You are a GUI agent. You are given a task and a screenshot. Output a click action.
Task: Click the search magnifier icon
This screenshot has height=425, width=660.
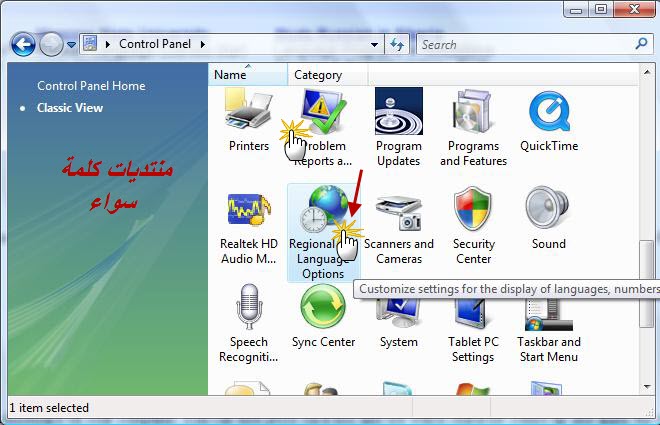tap(641, 43)
